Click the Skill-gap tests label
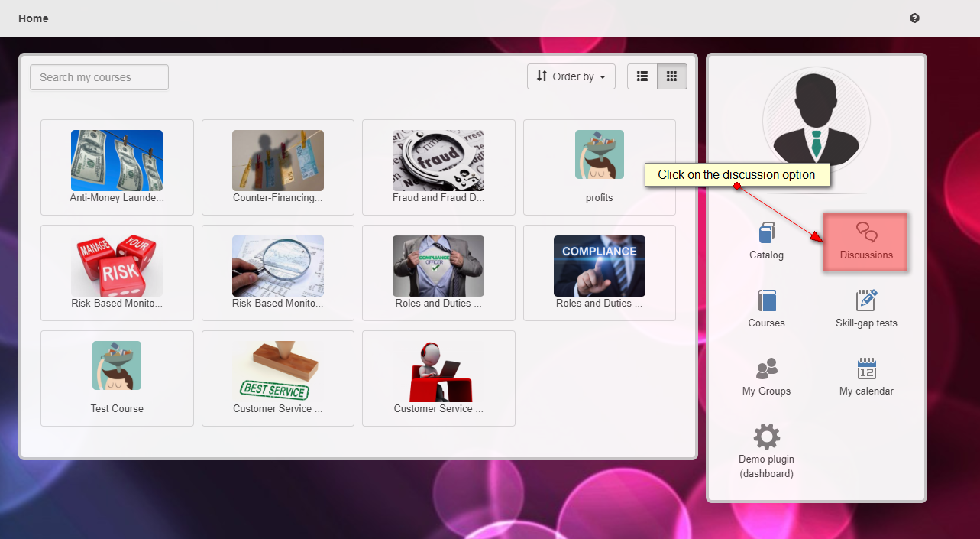The height and width of the screenshot is (539, 980). pyautogui.click(x=866, y=323)
